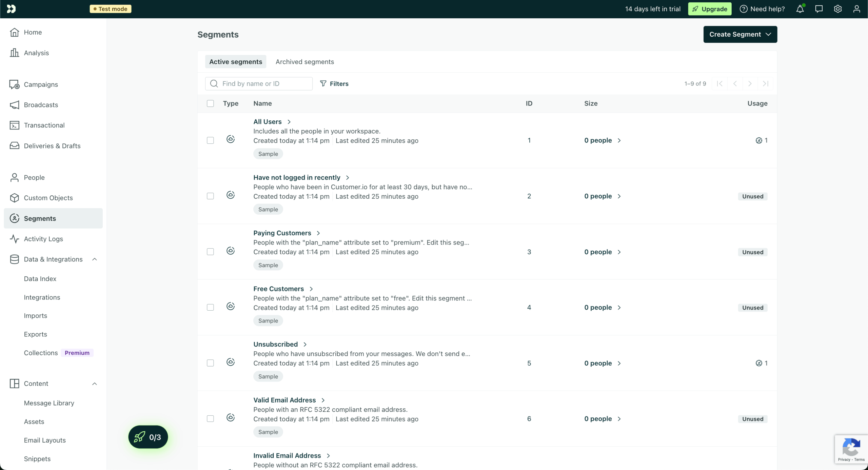Click segment type icon for All Users
This screenshot has height=470, width=868.
pos(231,139)
